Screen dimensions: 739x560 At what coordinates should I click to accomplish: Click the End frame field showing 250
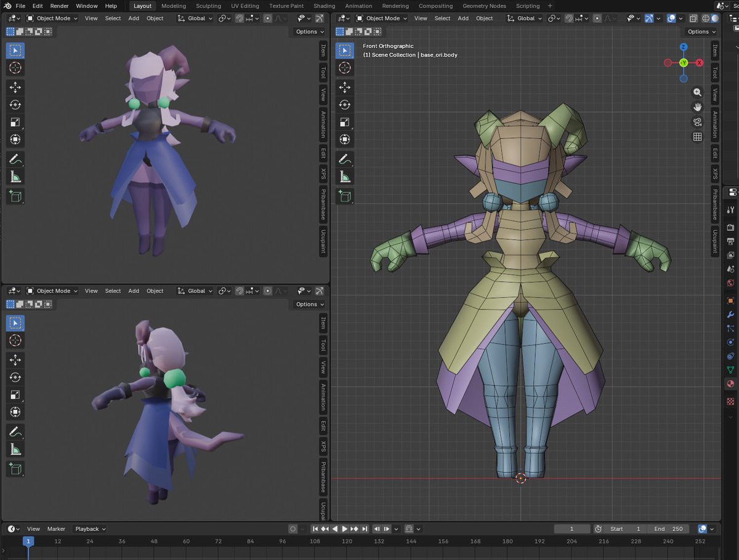point(668,529)
